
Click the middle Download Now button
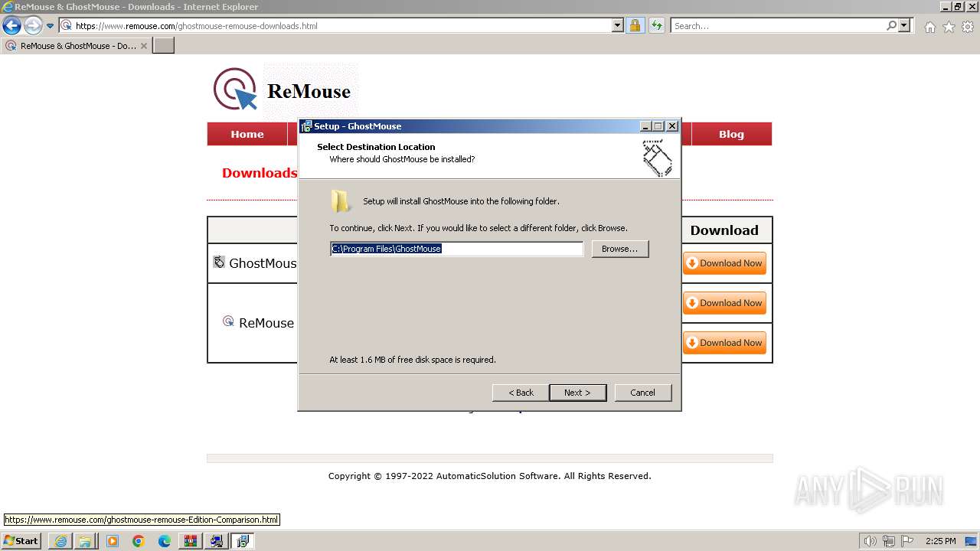[724, 303]
